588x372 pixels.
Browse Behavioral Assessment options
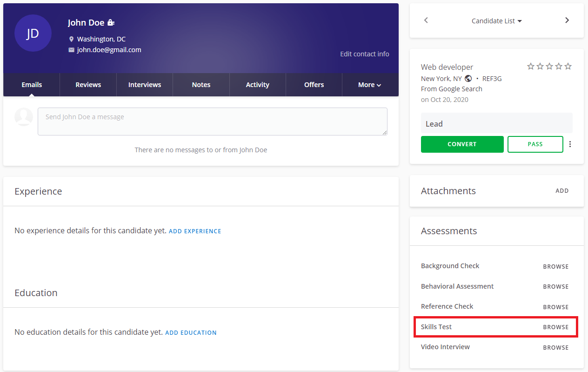pos(556,287)
